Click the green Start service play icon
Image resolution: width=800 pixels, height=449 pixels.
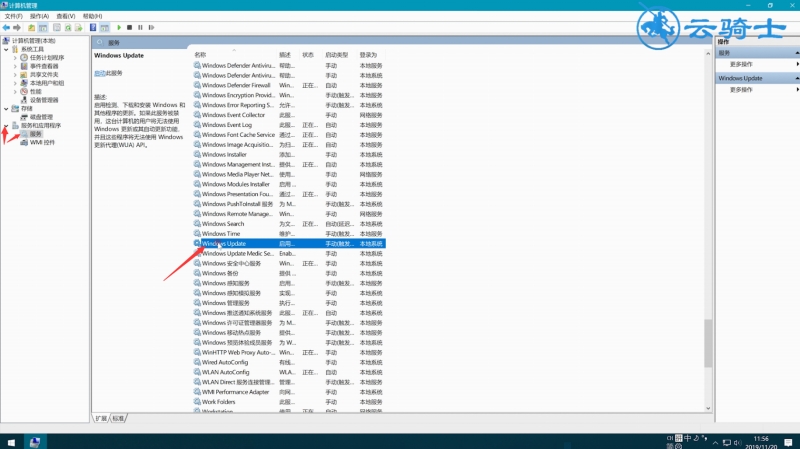(x=119, y=28)
